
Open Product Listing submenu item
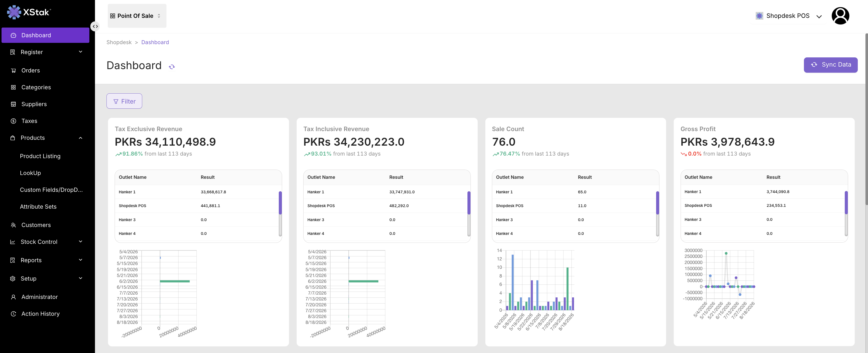click(40, 156)
